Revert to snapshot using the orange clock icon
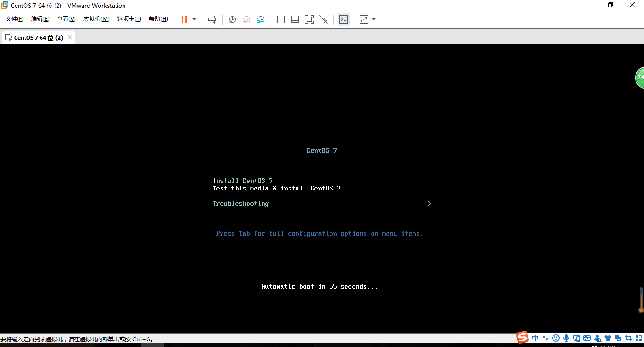 tap(247, 19)
